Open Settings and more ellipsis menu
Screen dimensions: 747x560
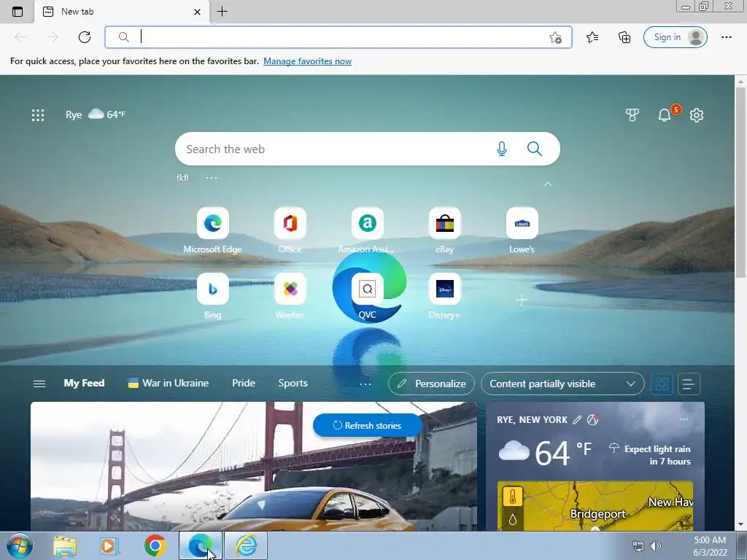726,37
